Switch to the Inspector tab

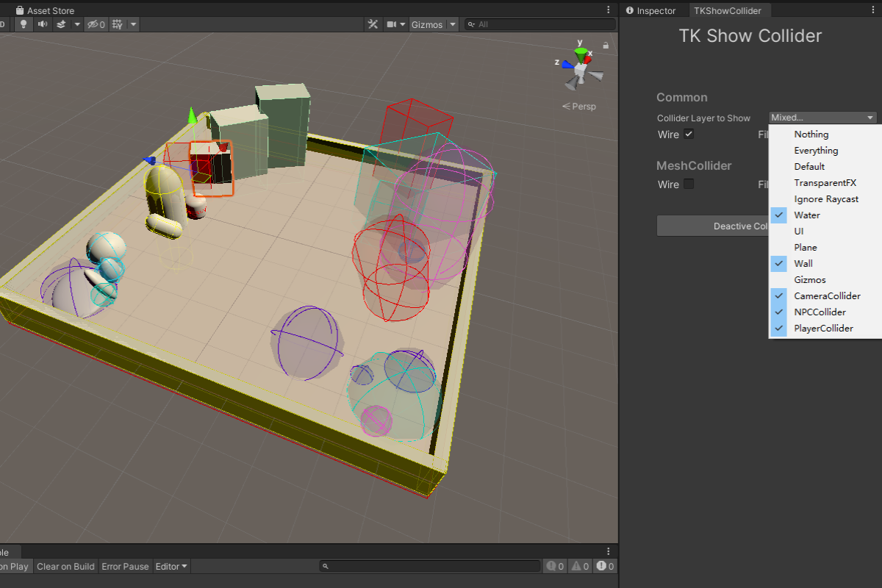650,10
